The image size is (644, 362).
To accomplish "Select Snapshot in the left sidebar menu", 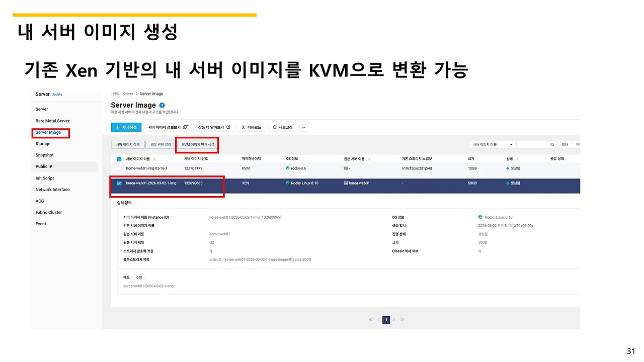I will pos(44,155).
